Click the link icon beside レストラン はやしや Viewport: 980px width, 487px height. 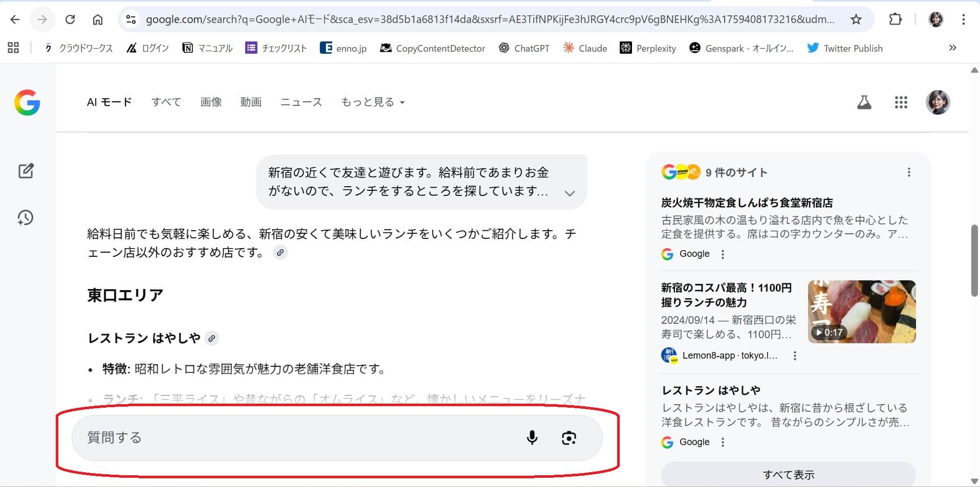211,338
